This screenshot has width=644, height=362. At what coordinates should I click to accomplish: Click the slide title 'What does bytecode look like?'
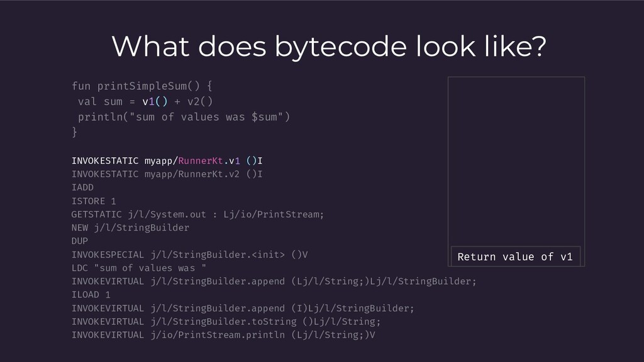(329, 47)
